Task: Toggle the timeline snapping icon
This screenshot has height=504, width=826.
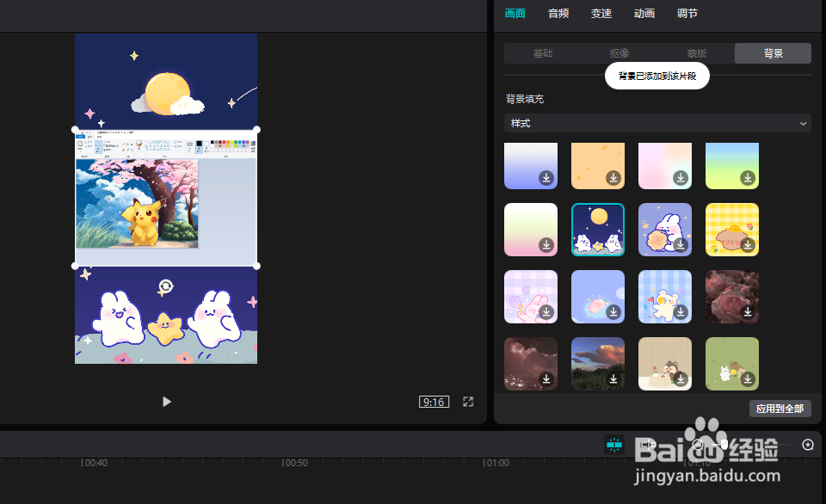Action: coord(614,445)
